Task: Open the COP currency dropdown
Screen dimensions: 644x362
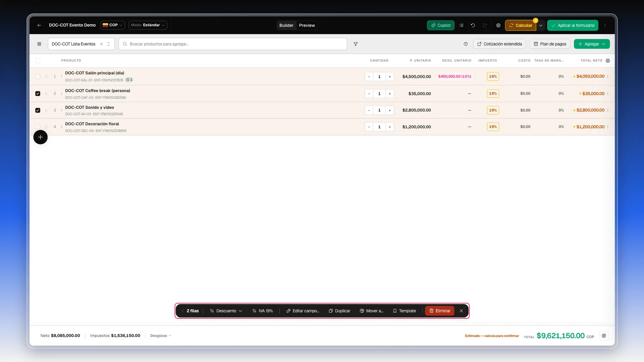Action: tap(113, 25)
